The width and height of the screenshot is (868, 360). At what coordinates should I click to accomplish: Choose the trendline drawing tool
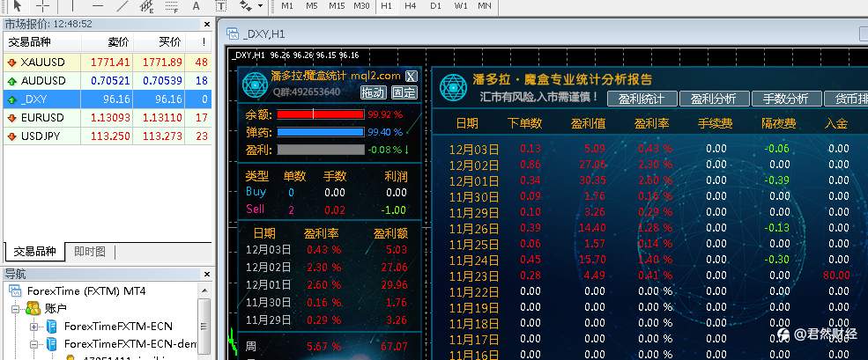tap(122, 6)
